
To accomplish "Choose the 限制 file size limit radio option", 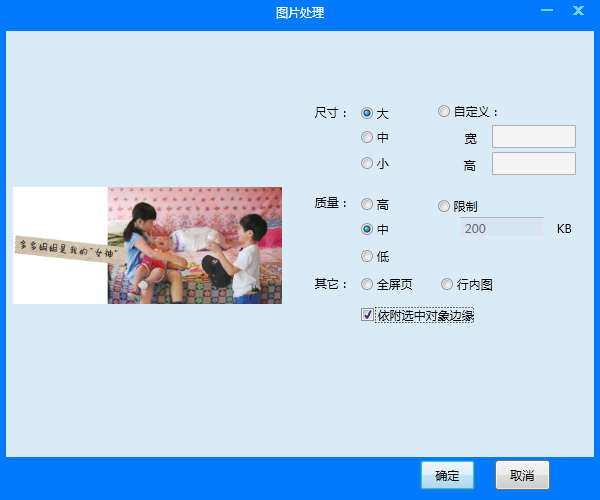I will coord(444,206).
